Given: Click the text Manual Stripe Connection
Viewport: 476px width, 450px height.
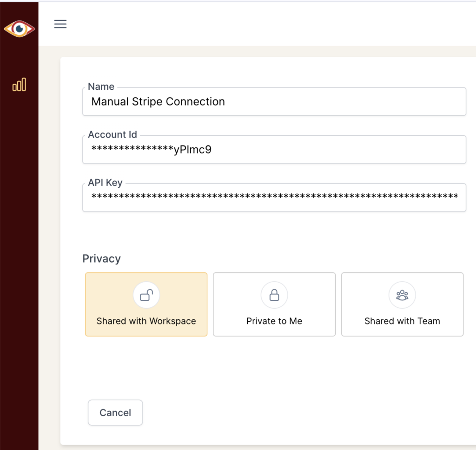Looking at the screenshot, I should tap(158, 101).
